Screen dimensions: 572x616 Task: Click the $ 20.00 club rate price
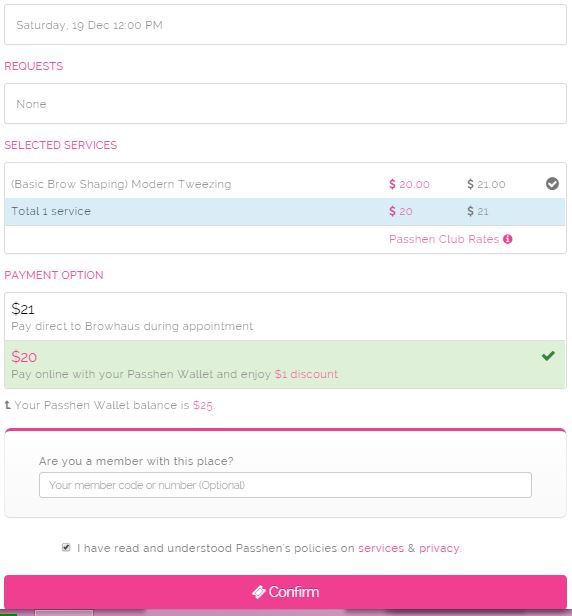(409, 184)
